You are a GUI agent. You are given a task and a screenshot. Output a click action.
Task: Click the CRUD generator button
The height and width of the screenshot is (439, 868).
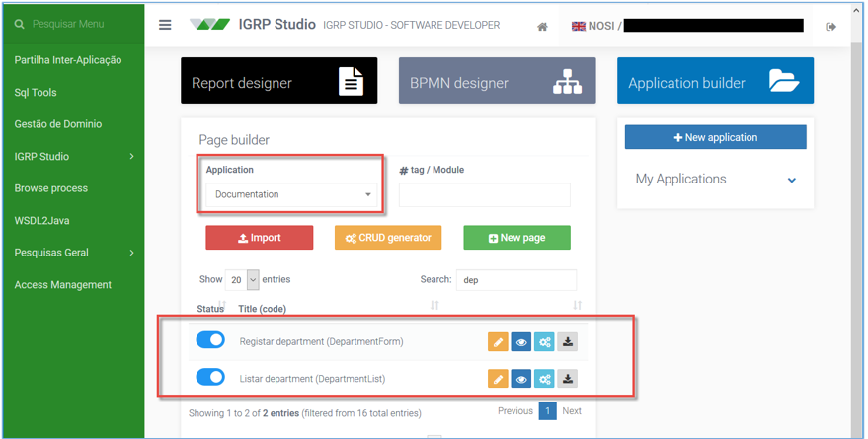(388, 238)
